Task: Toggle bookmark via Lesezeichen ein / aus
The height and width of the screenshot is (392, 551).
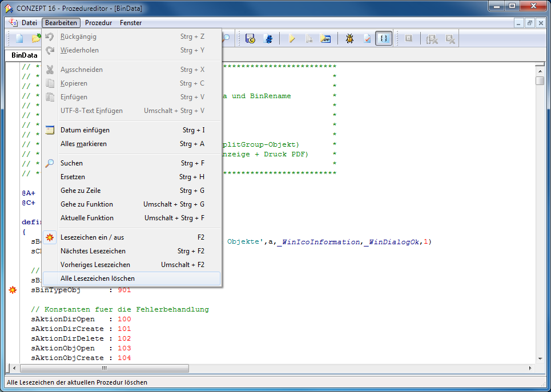Action: pos(92,237)
